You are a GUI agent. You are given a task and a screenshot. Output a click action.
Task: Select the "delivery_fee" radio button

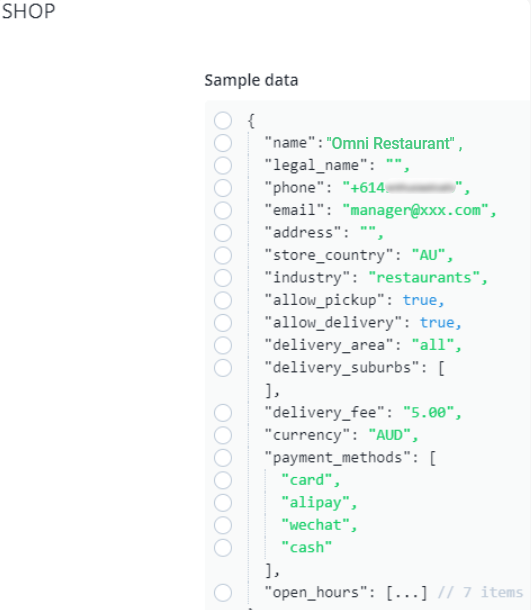223,413
